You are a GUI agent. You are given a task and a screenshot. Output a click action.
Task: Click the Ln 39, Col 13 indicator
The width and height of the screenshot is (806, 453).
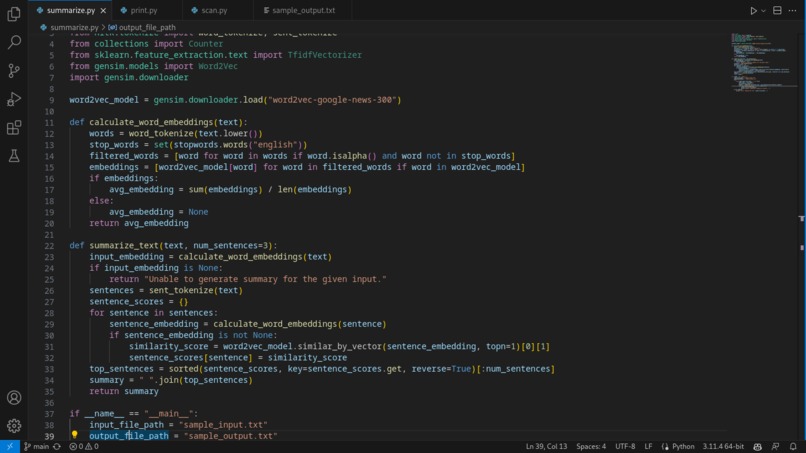point(546,446)
